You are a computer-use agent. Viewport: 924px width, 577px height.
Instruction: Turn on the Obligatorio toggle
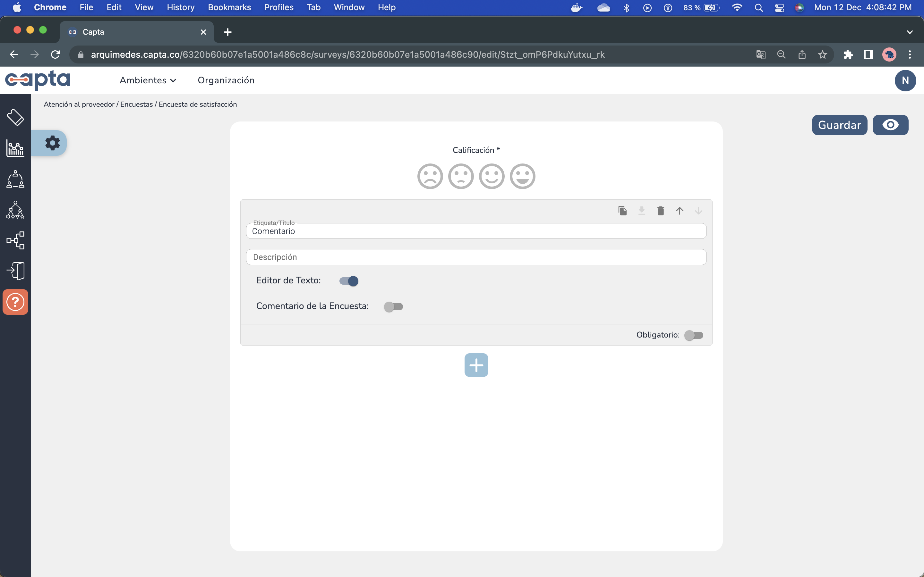coord(694,335)
